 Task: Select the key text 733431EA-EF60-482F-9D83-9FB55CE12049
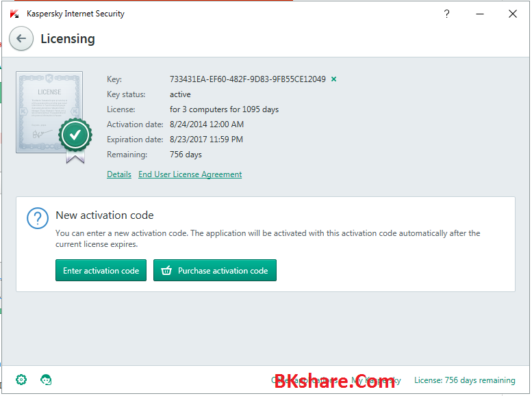click(248, 79)
